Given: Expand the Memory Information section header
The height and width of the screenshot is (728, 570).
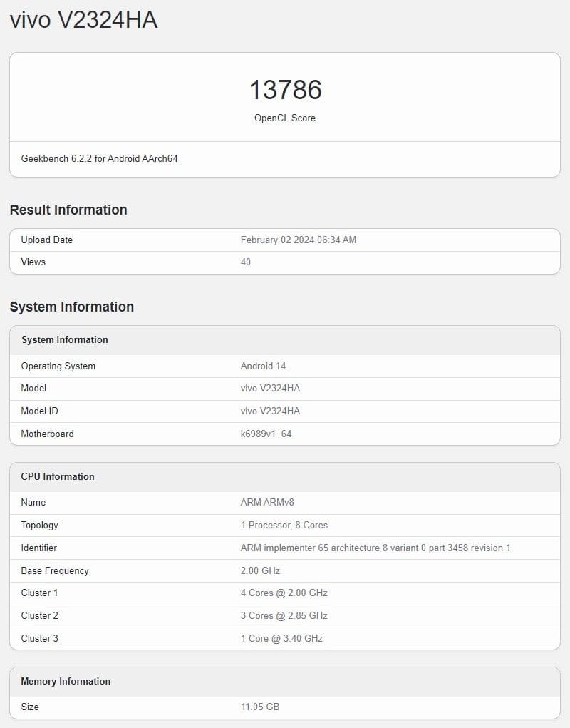Looking at the screenshot, I should 64,682.
